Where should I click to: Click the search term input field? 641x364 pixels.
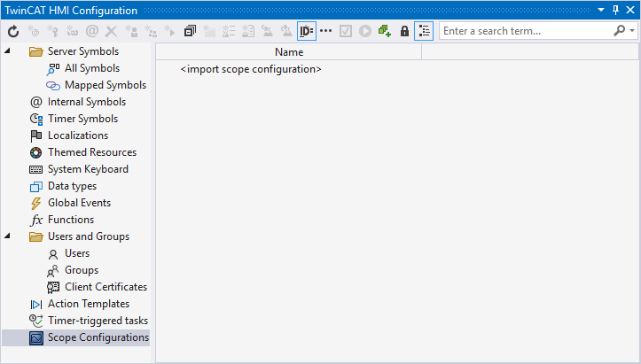tap(526, 31)
